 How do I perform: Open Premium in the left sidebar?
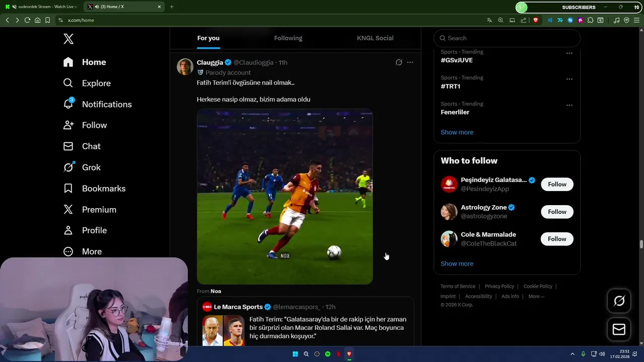[x=90, y=210]
